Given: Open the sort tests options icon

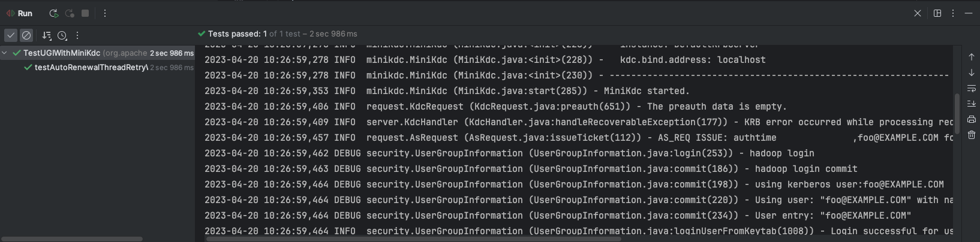Looking at the screenshot, I should pos(47,35).
